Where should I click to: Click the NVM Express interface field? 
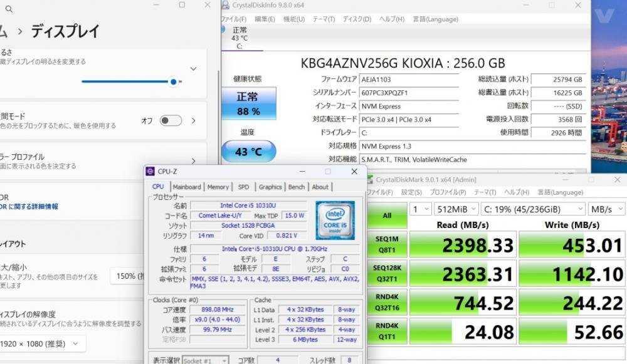click(x=409, y=107)
